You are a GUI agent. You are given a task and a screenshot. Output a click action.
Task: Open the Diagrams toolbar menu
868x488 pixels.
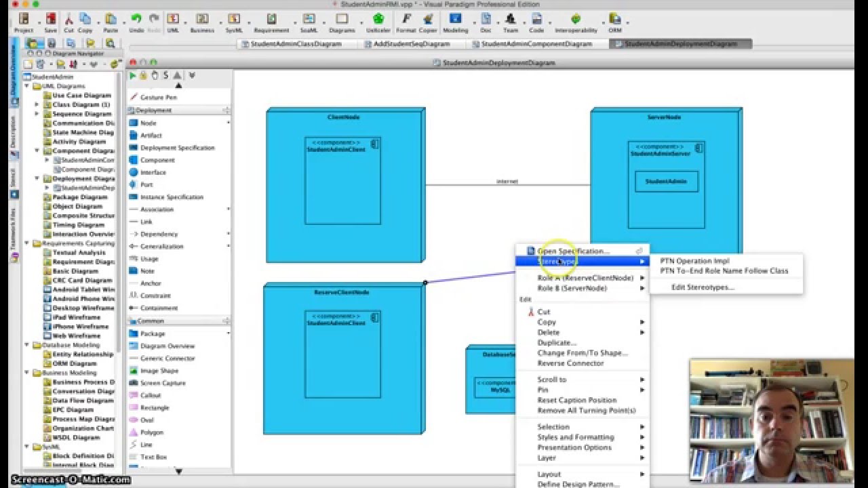(x=342, y=22)
